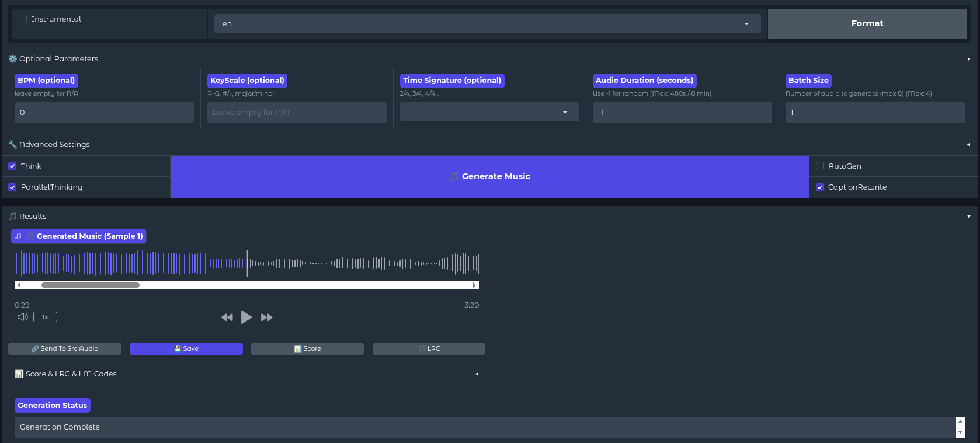Image resolution: width=980 pixels, height=443 pixels.
Task: Enable the Instrumental checkbox
Action: 23,19
